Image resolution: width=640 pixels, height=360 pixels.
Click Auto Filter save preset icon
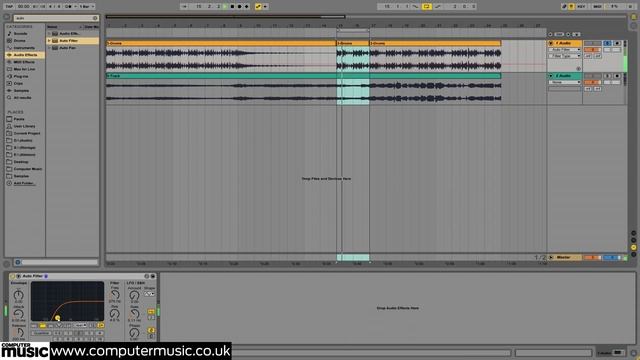coord(153,276)
